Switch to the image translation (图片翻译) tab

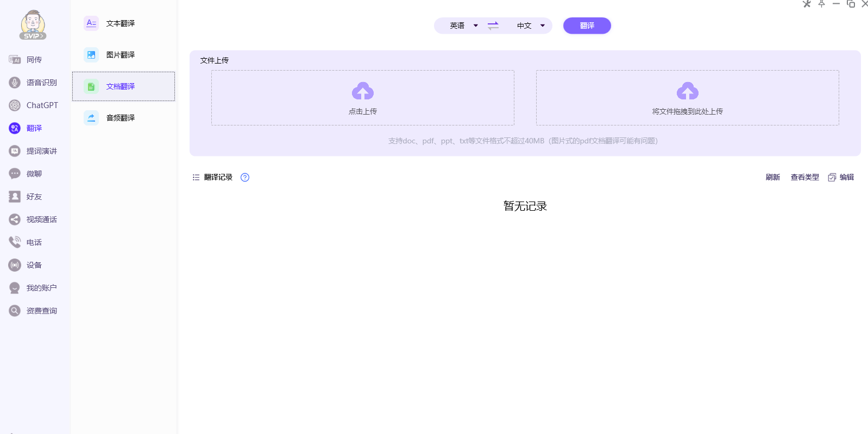(121, 55)
